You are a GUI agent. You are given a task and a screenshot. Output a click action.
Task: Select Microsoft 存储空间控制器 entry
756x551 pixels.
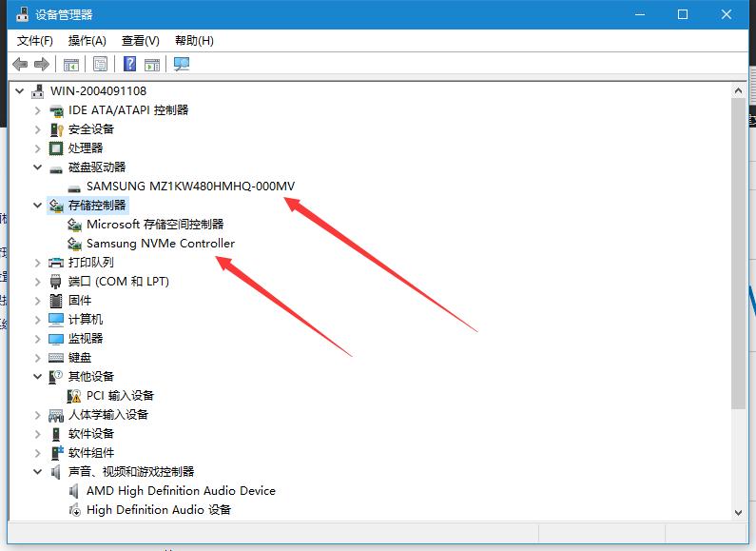pos(155,225)
